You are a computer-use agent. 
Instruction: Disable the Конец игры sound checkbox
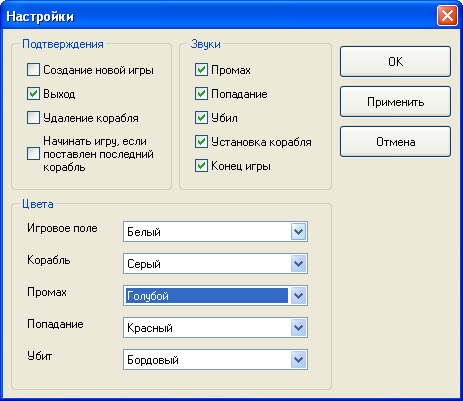pos(201,166)
